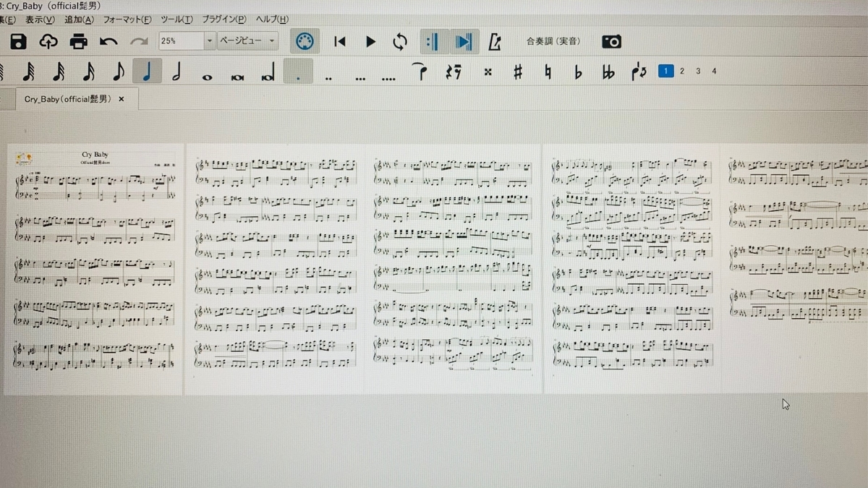
Task: Apply the double flat accidental
Action: coord(609,72)
